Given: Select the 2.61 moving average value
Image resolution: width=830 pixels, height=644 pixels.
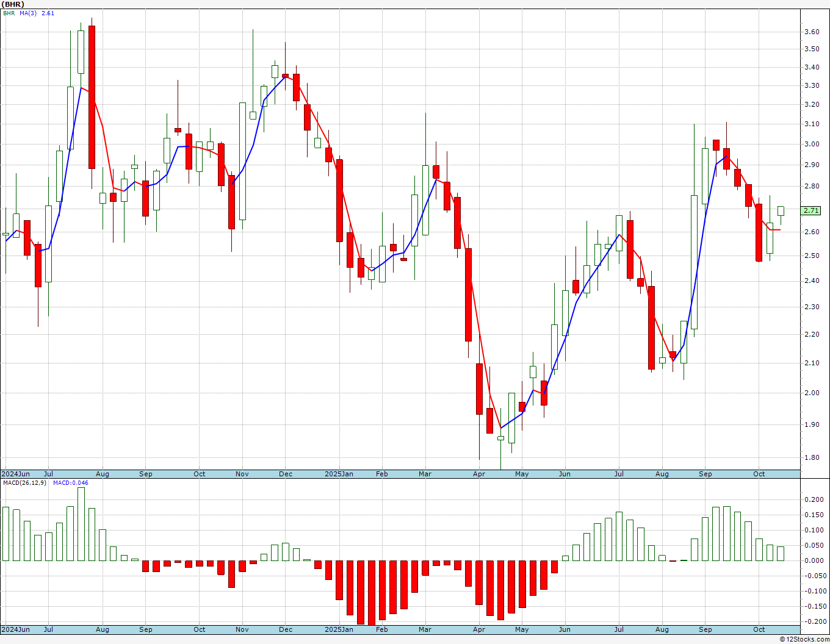Looking at the screenshot, I should pyautogui.click(x=48, y=13).
